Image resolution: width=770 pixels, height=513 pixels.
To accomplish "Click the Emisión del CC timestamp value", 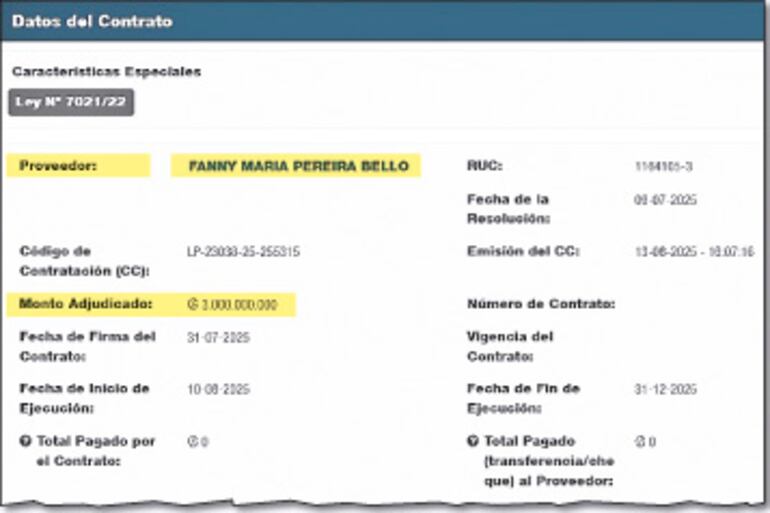I will (694, 252).
